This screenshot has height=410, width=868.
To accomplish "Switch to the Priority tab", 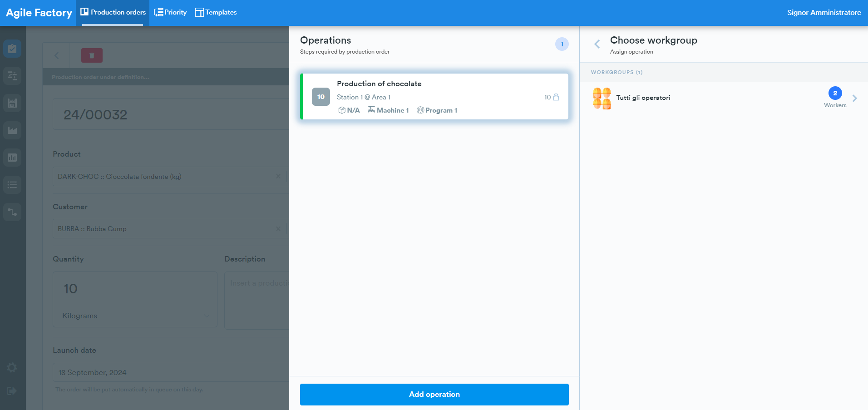I will (171, 13).
